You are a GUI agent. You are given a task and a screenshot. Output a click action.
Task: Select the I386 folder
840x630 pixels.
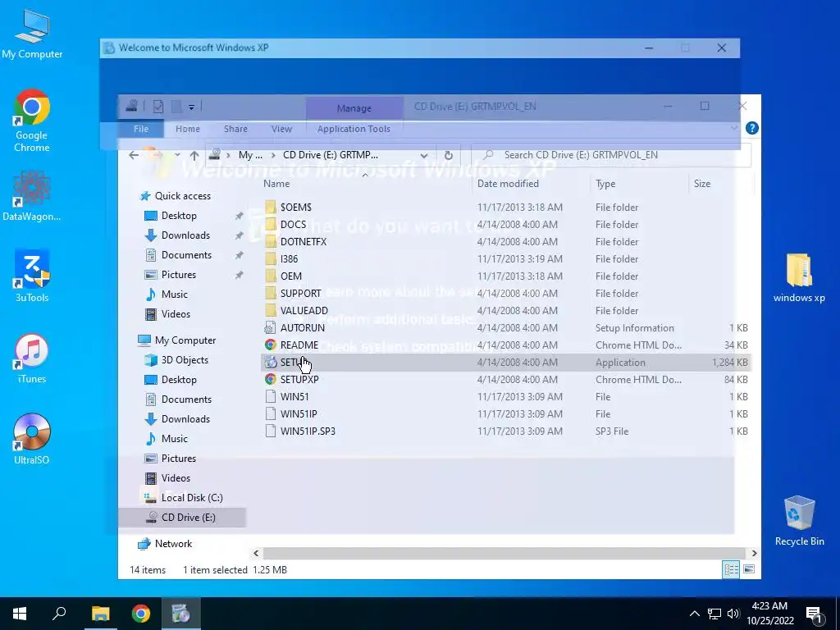click(x=289, y=258)
